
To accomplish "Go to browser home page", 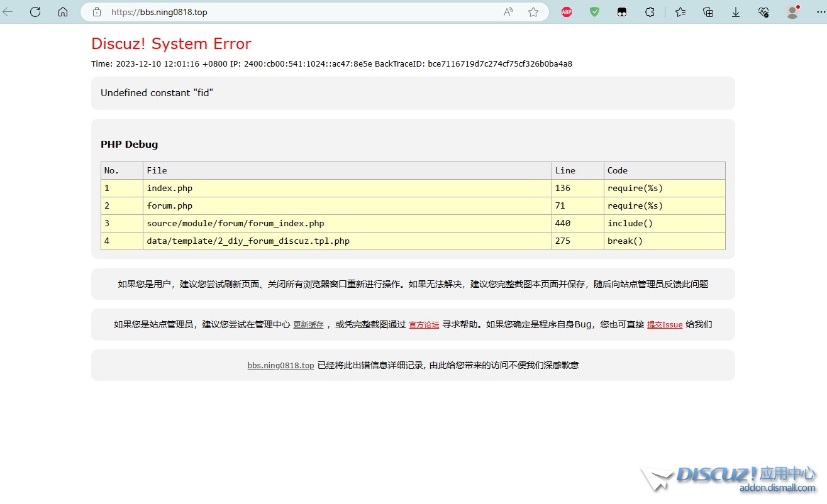I will coord(63,12).
